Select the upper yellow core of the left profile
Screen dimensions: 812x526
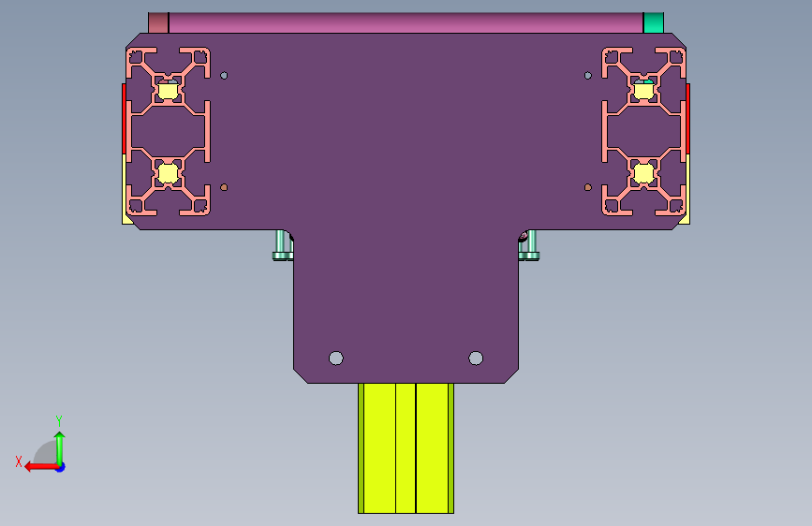(x=168, y=91)
